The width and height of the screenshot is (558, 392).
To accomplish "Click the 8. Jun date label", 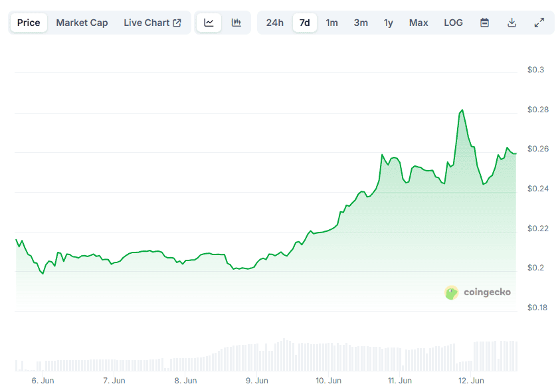I will click(x=185, y=381).
